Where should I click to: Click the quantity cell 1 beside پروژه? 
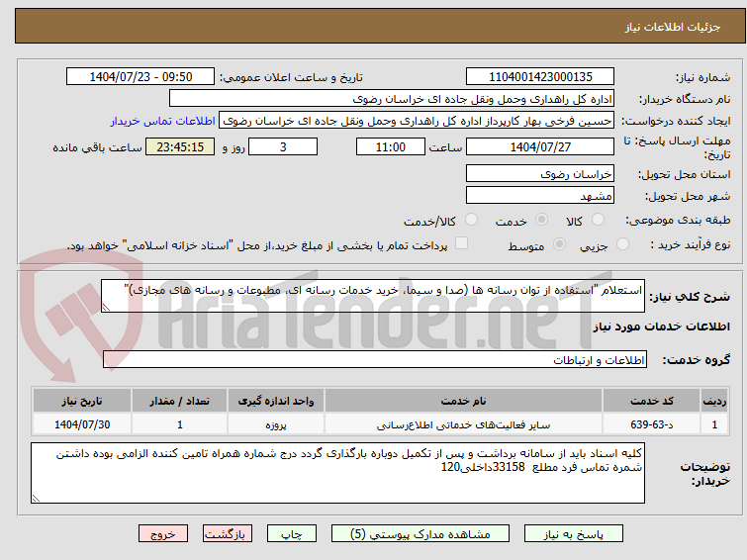click(180, 424)
